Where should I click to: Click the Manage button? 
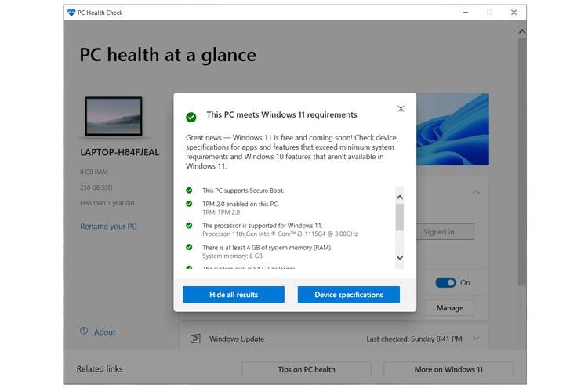pyautogui.click(x=450, y=308)
